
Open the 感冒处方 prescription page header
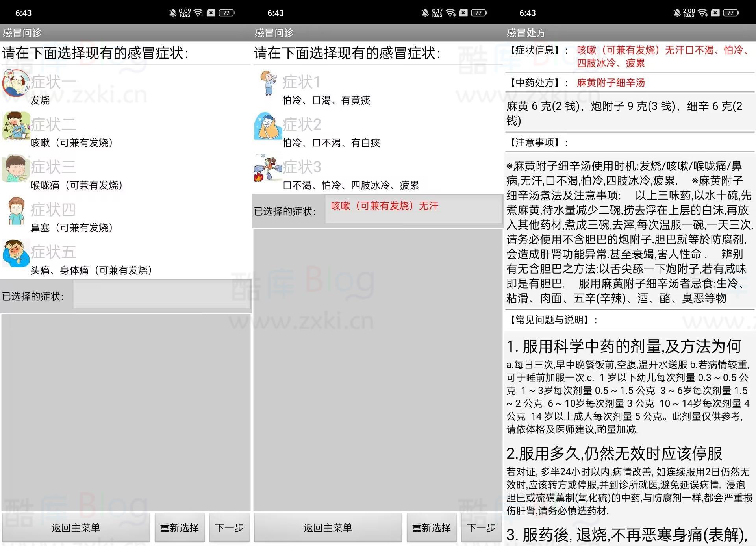[x=525, y=33]
